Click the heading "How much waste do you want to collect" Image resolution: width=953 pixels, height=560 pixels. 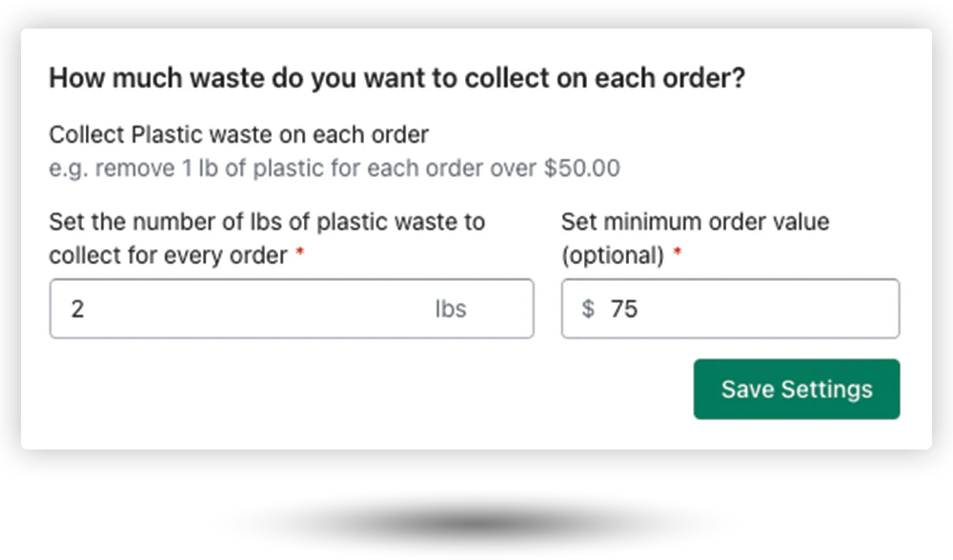coord(395,78)
